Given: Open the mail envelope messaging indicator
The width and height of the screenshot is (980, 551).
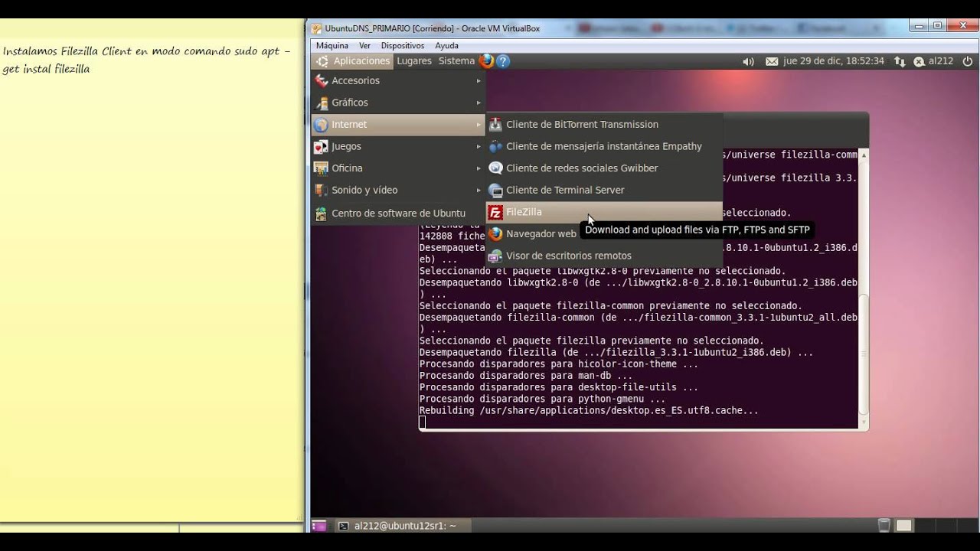Looking at the screenshot, I should coord(772,61).
